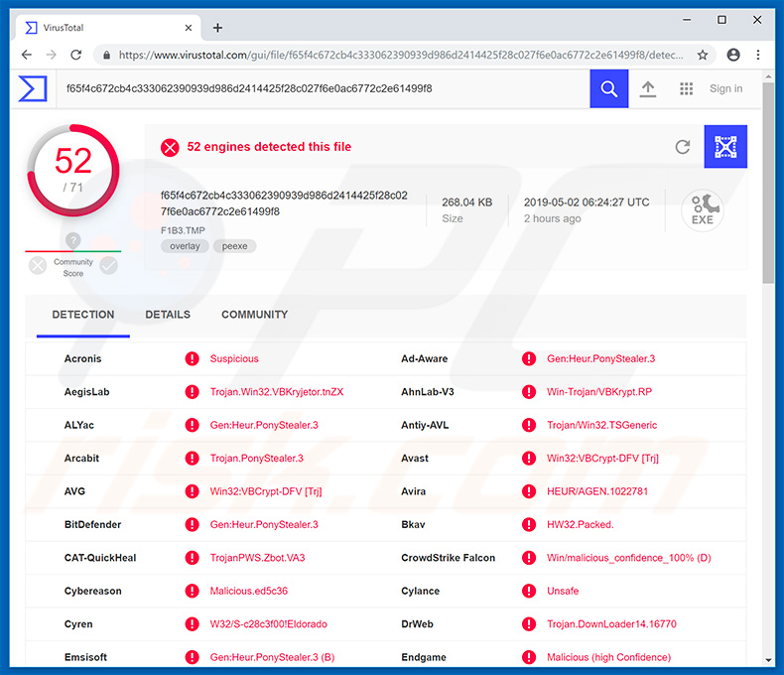Click the site padlock security icon
Image resolution: width=784 pixels, height=675 pixels.
(106, 55)
